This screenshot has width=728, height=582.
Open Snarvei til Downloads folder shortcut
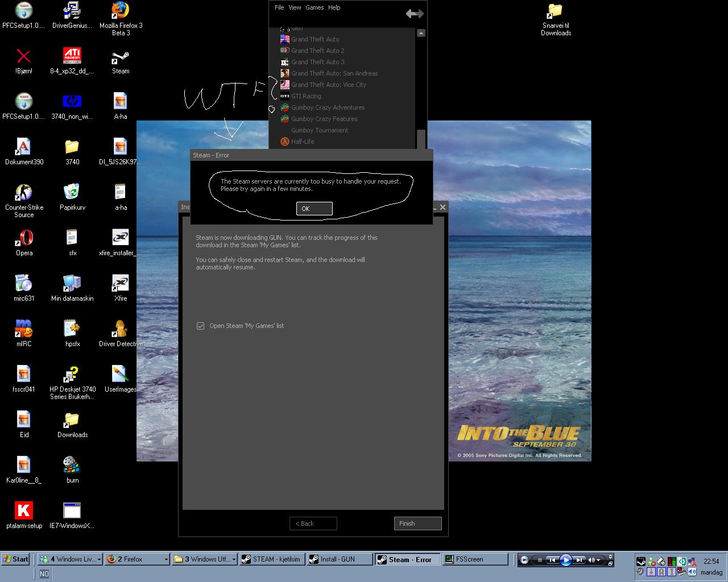point(556,19)
